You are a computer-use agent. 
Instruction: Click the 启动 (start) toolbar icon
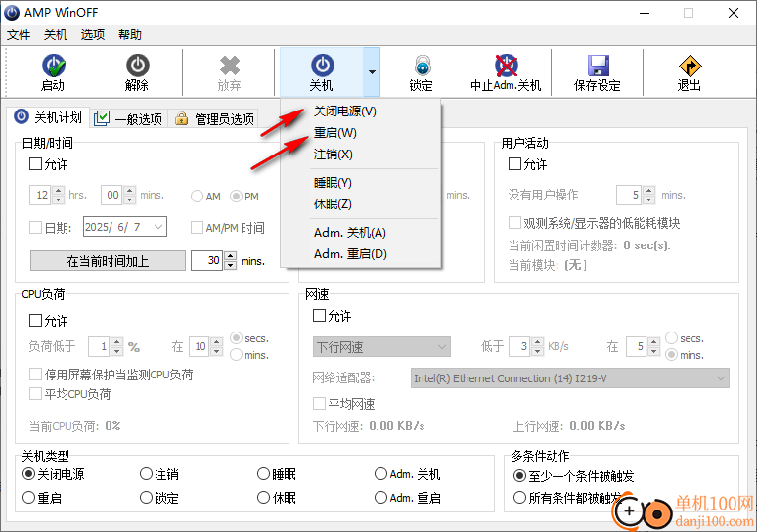pyautogui.click(x=53, y=66)
